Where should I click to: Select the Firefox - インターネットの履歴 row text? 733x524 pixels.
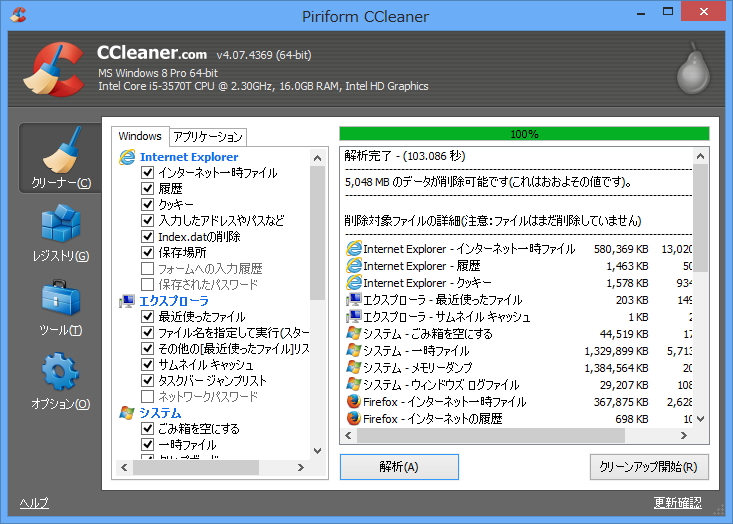point(432,418)
